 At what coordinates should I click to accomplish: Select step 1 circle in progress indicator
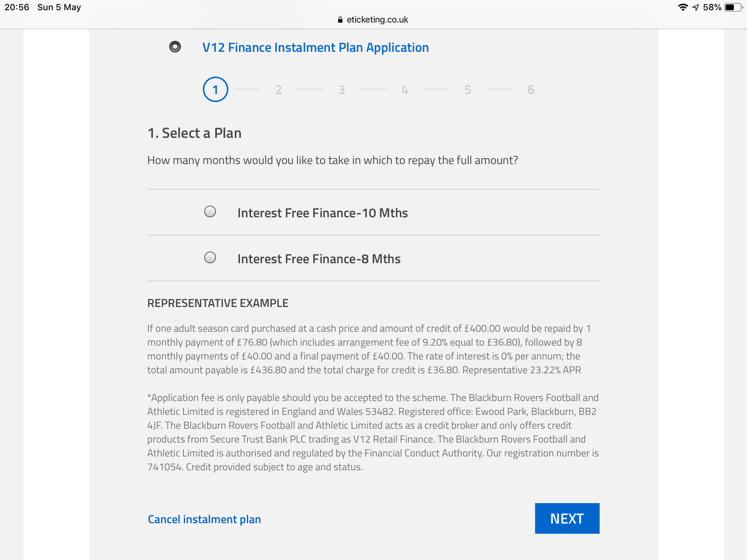[216, 89]
